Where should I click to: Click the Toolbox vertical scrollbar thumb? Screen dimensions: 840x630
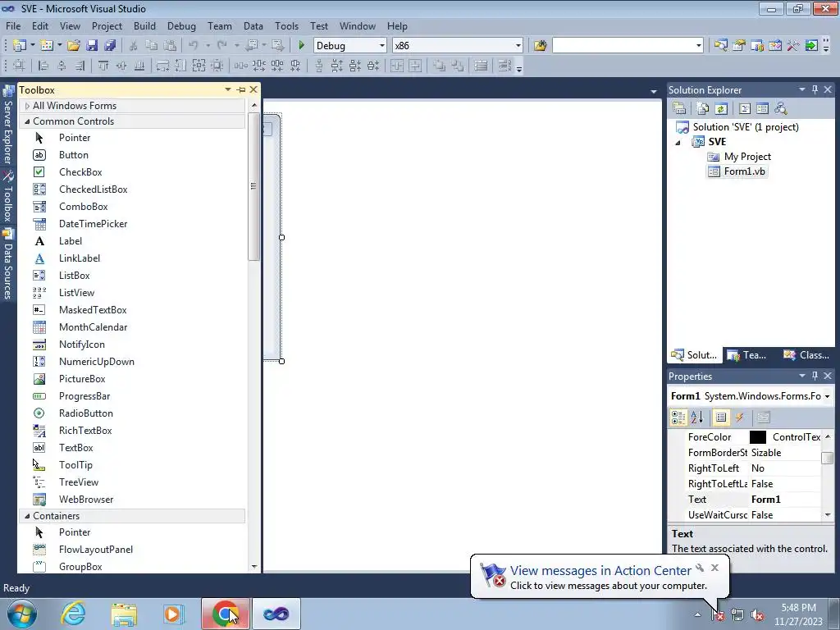(x=254, y=186)
